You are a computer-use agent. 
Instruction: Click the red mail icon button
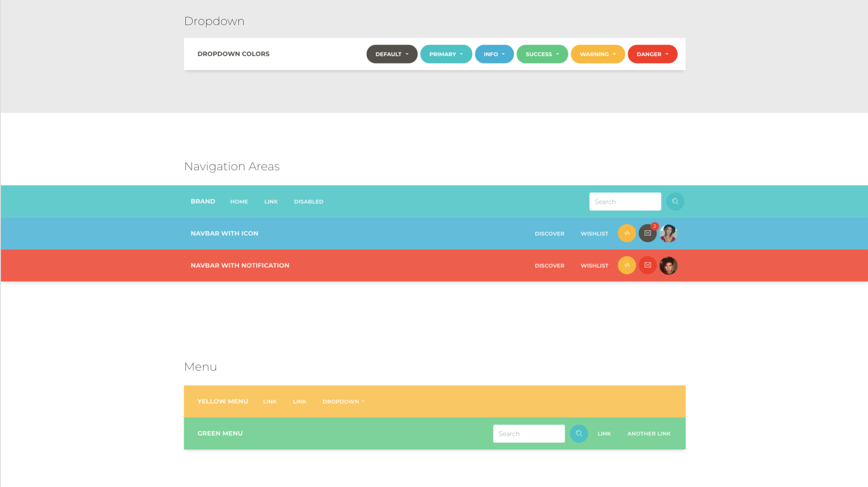tap(648, 265)
